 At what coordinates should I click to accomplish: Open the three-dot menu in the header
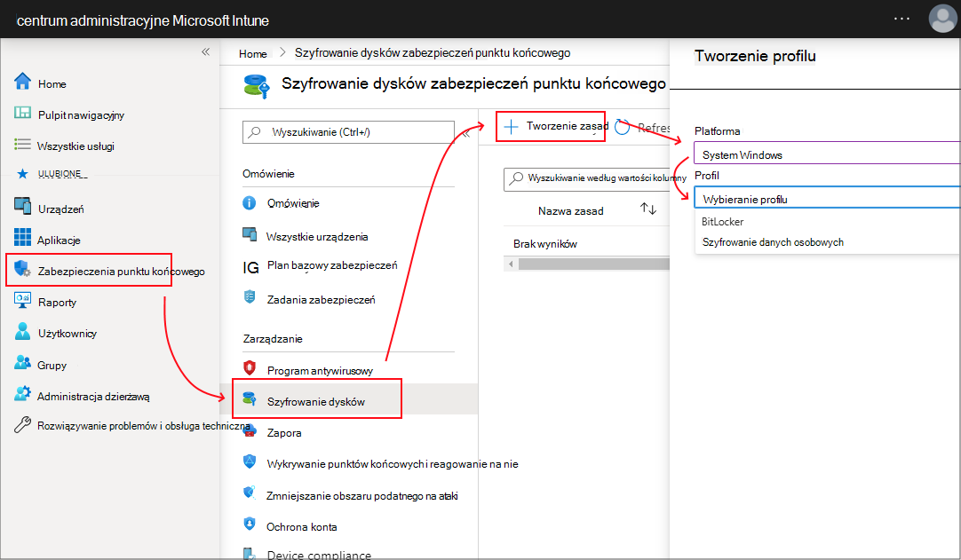coord(901,19)
